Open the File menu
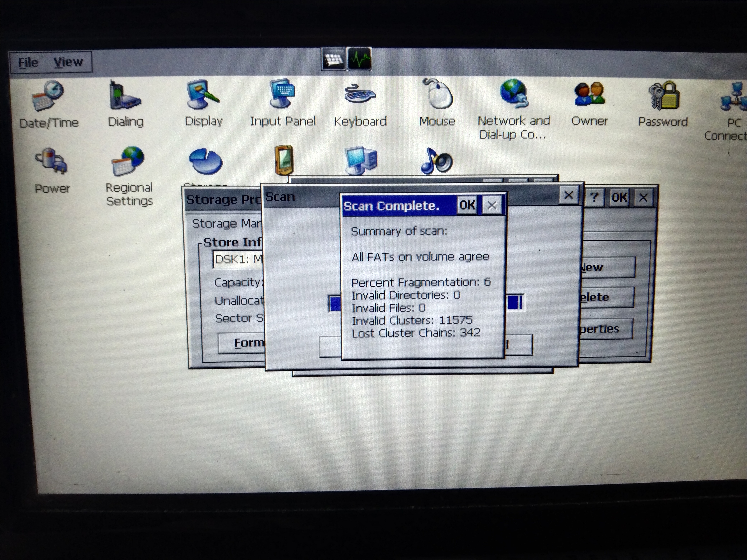 coord(28,62)
